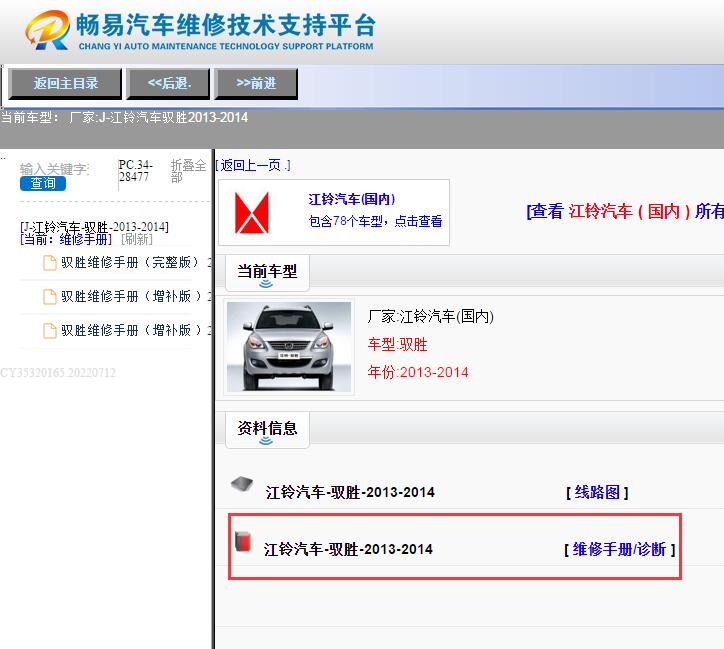
Task: Select the 资料信息 section tab
Action: click(x=267, y=429)
